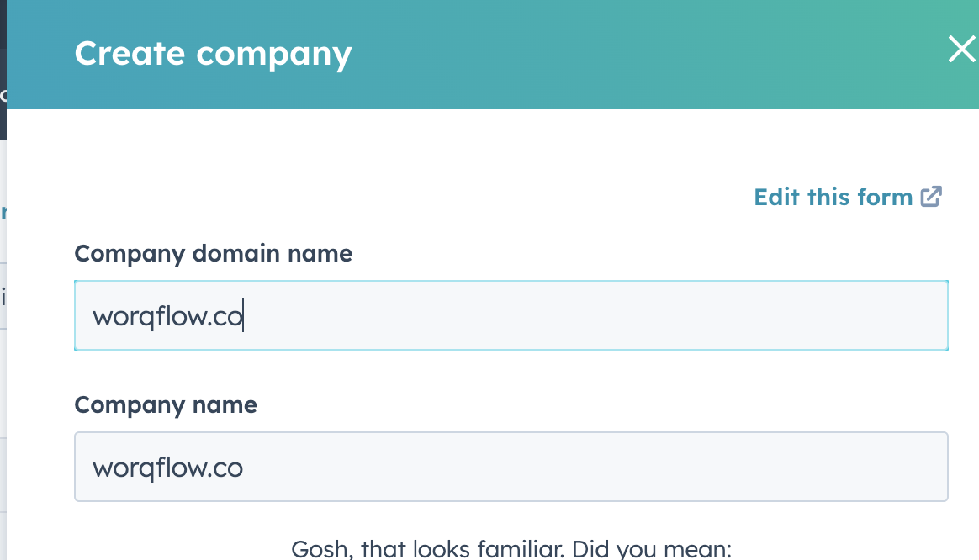The width and height of the screenshot is (979, 560).
Task: Place cursor in worqflow.co text of domain field
Action: 167,317
